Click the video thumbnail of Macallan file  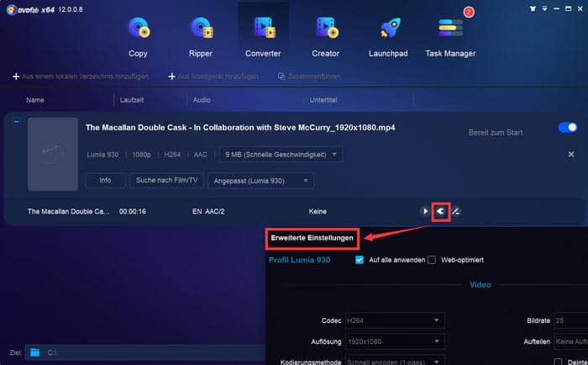(x=52, y=154)
